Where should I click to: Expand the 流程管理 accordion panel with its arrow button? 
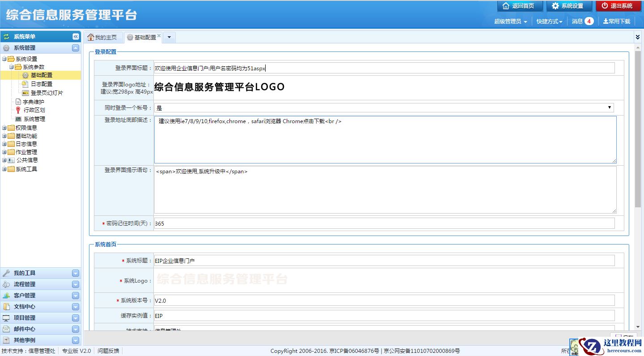pos(76,284)
